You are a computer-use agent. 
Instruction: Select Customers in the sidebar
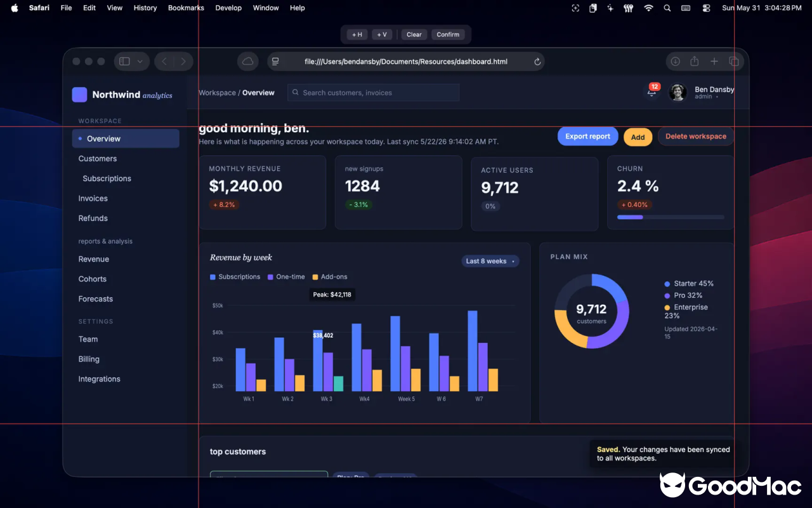(98, 159)
